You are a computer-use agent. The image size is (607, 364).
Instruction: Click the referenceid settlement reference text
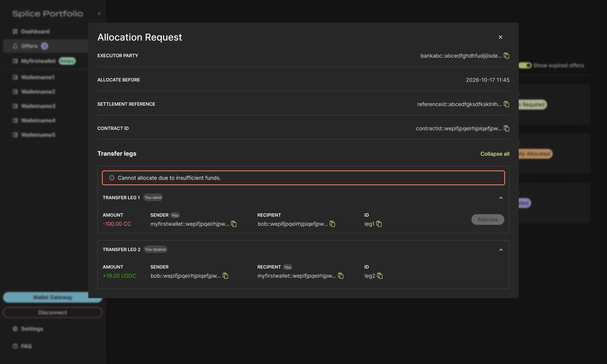(460, 104)
